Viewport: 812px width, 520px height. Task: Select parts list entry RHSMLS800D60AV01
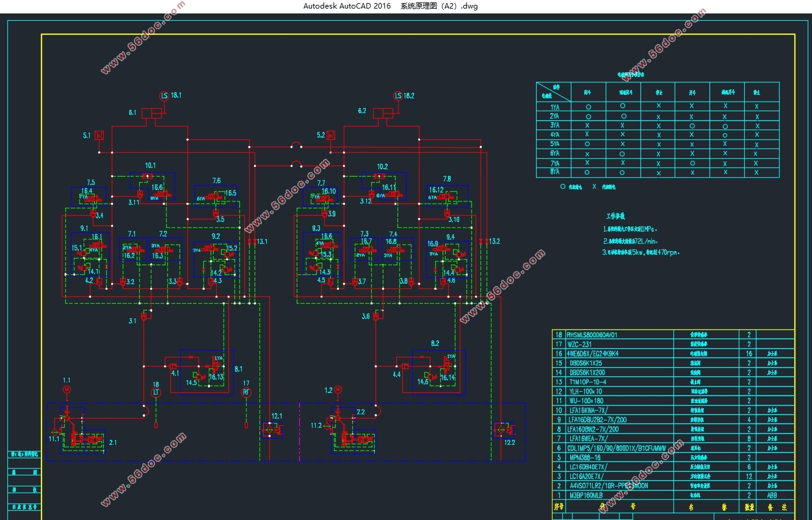coord(592,335)
